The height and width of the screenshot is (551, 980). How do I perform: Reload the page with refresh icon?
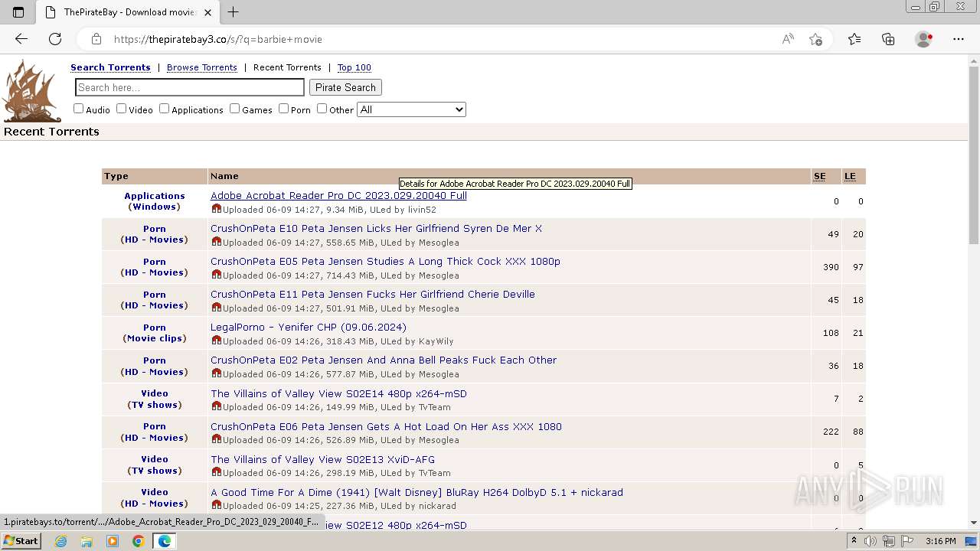(x=55, y=39)
